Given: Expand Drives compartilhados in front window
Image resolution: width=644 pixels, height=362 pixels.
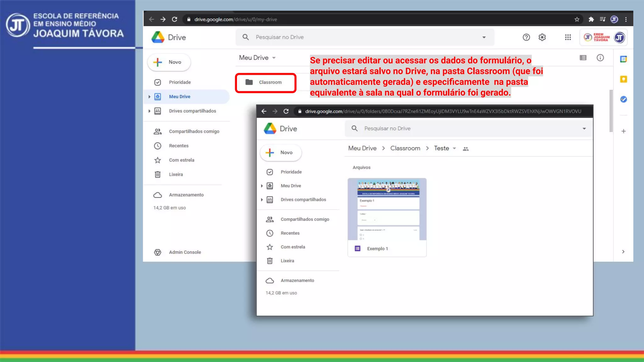Looking at the screenshot, I should [262, 200].
